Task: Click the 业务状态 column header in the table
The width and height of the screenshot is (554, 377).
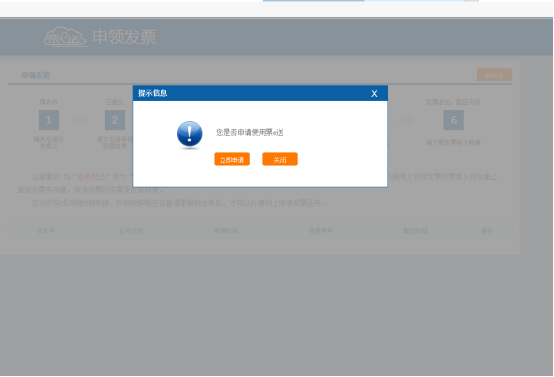Action: 131,231
